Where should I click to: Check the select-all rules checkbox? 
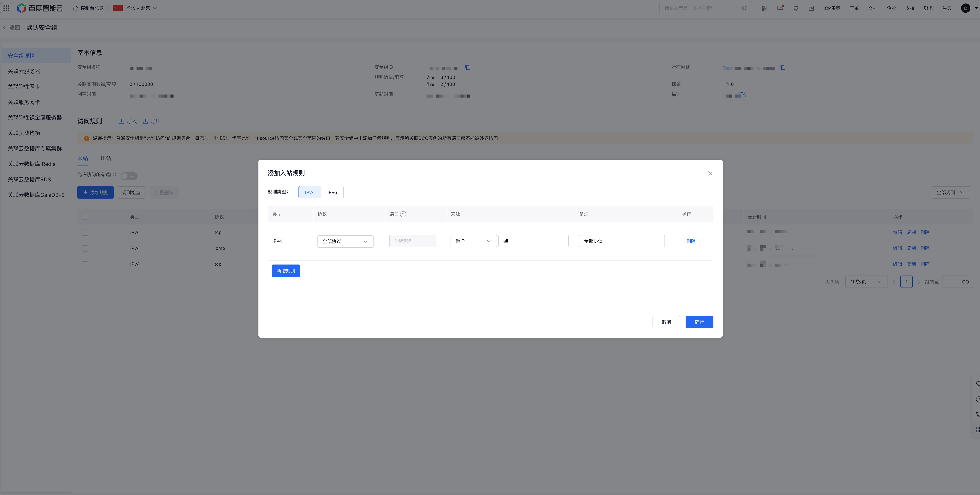85,217
